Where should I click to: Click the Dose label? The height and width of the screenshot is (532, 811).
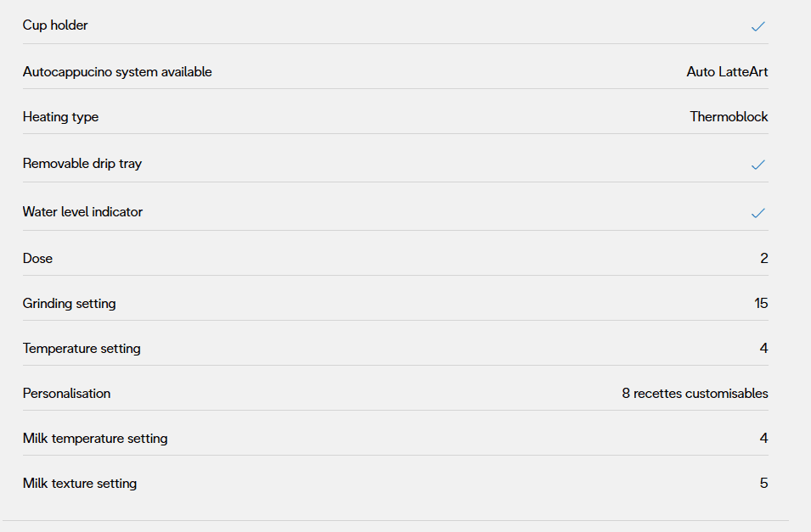tap(37, 259)
